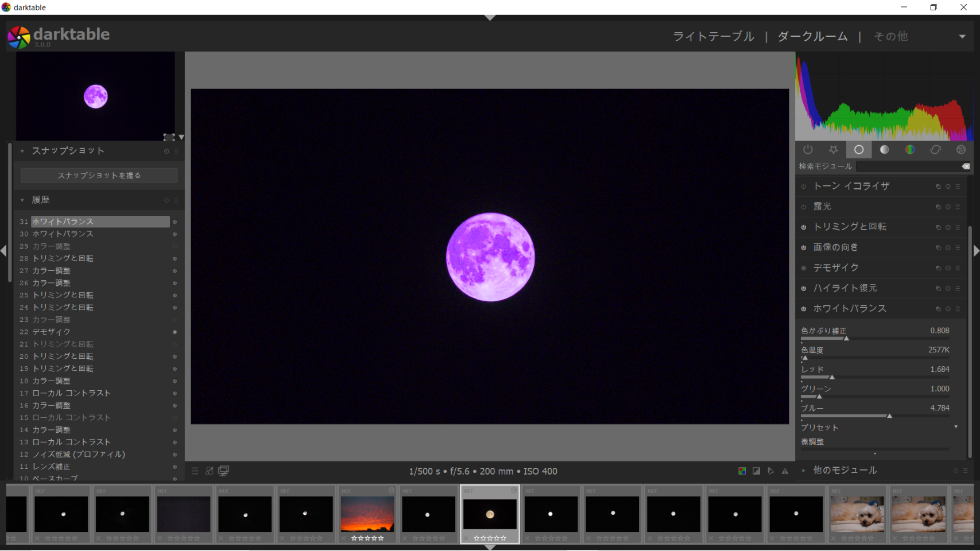
Task: Switch to ライトテーブル view
Action: coord(713,37)
